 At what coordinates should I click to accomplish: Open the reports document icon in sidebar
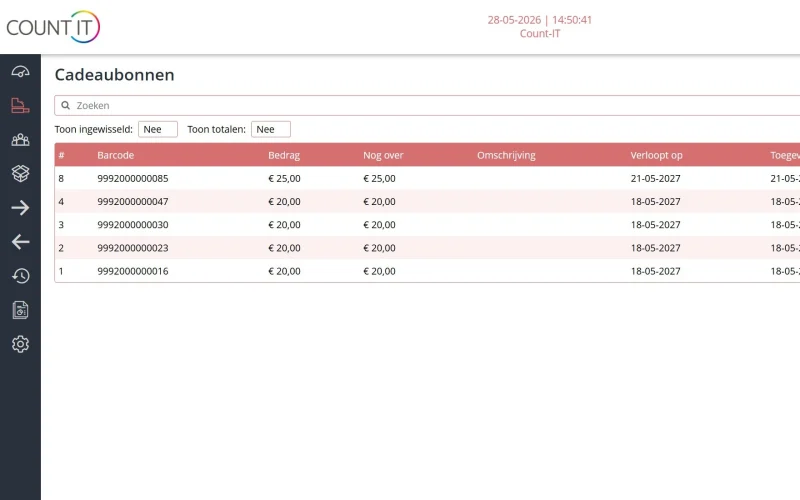click(20, 310)
